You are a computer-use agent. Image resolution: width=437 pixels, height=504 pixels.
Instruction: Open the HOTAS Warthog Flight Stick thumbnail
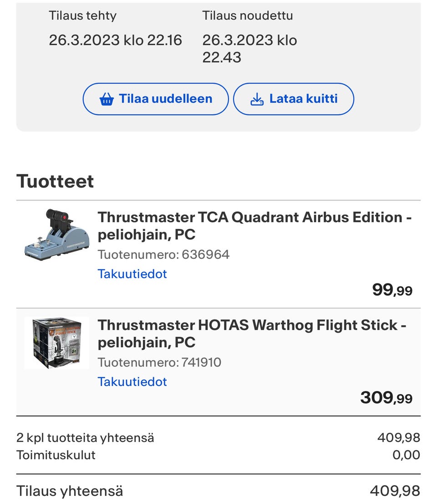pos(56,343)
